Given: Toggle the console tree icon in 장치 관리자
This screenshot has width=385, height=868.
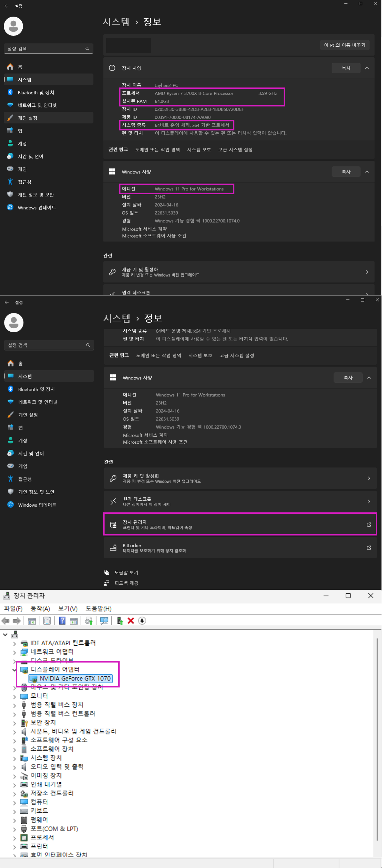Looking at the screenshot, I should tap(32, 621).
